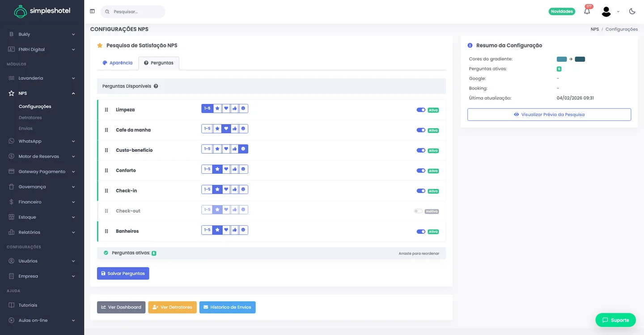
Task: Click Salvar Perguntas button
Action: click(x=123, y=273)
